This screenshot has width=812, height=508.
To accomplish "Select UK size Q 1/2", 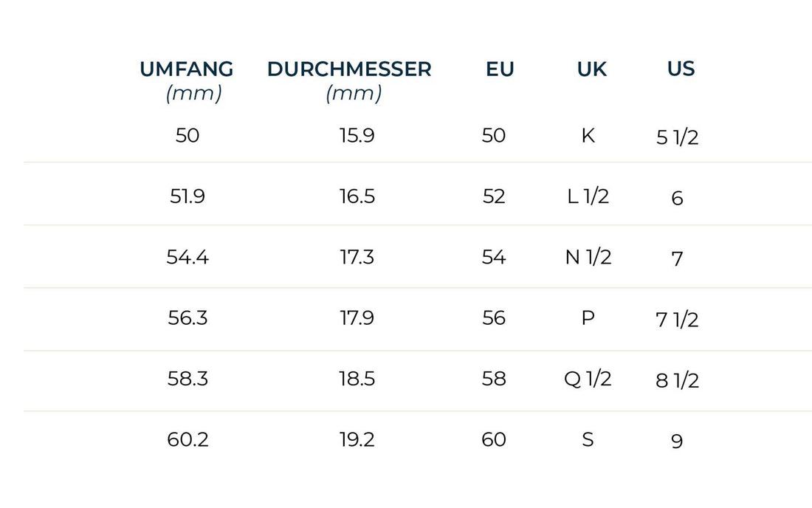I will click(x=588, y=379).
